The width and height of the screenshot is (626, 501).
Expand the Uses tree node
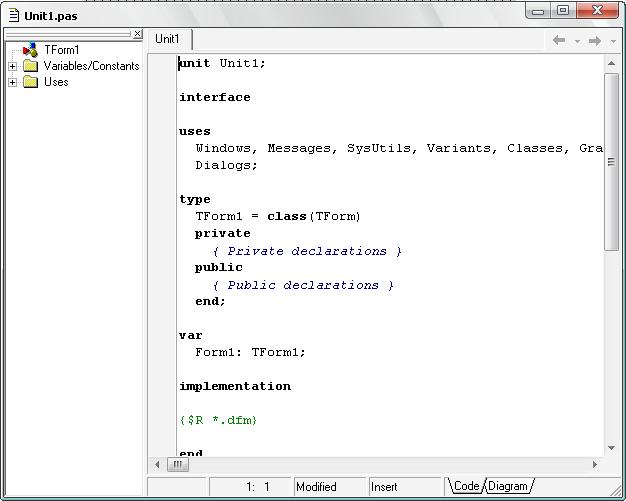12,82
